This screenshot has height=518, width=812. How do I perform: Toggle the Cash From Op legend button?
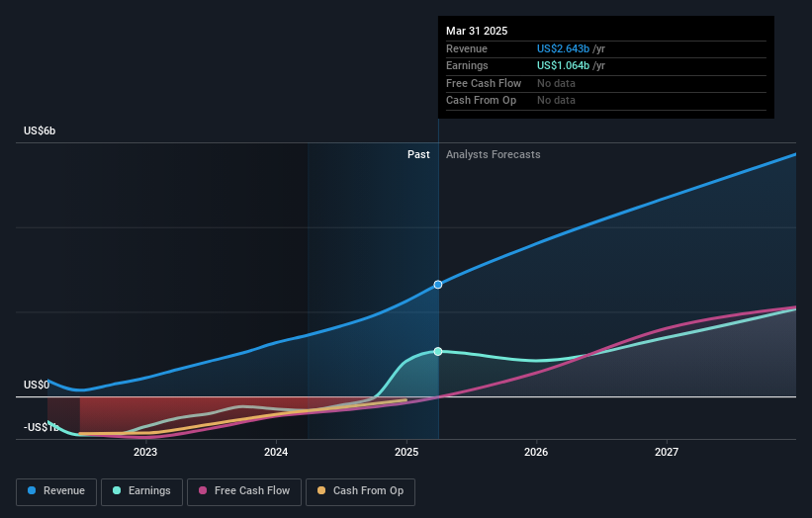coord(360,491)
